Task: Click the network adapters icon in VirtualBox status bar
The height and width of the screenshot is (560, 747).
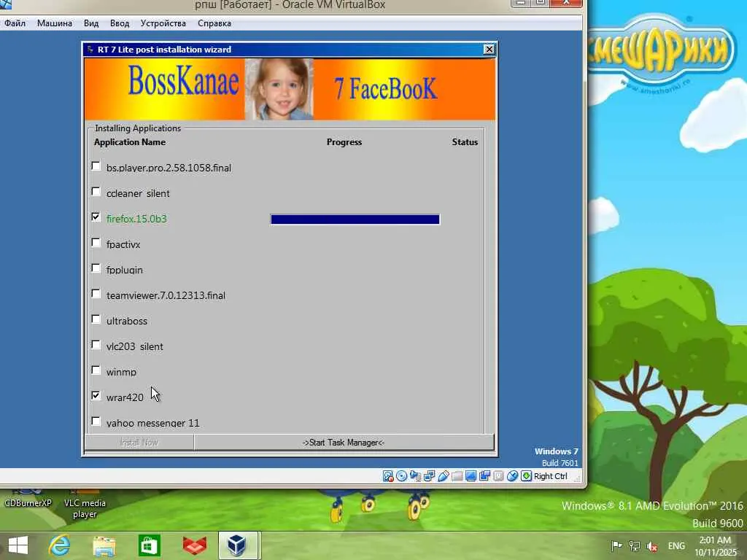Action: click(x=429, y=476)
